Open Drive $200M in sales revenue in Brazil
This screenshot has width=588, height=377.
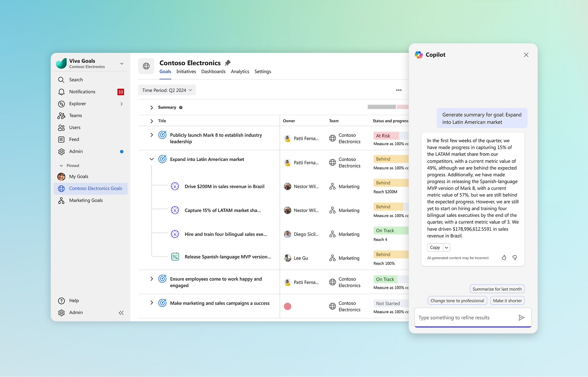point(224,186)
